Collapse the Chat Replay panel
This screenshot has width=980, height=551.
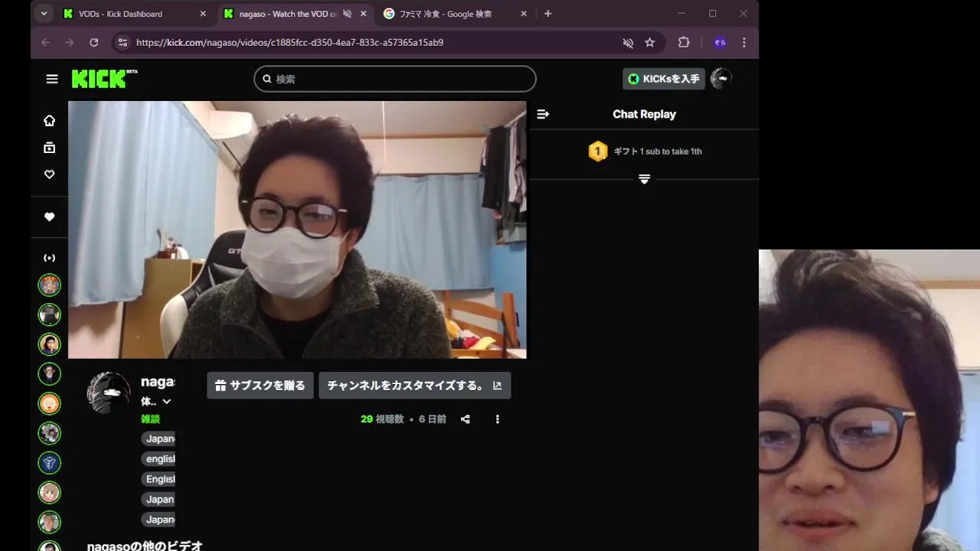tap(543, 114)
